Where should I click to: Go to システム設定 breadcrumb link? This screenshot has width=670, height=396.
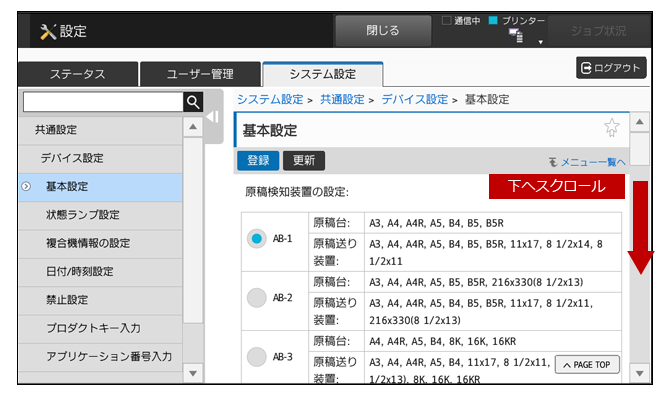pos(270,100)
